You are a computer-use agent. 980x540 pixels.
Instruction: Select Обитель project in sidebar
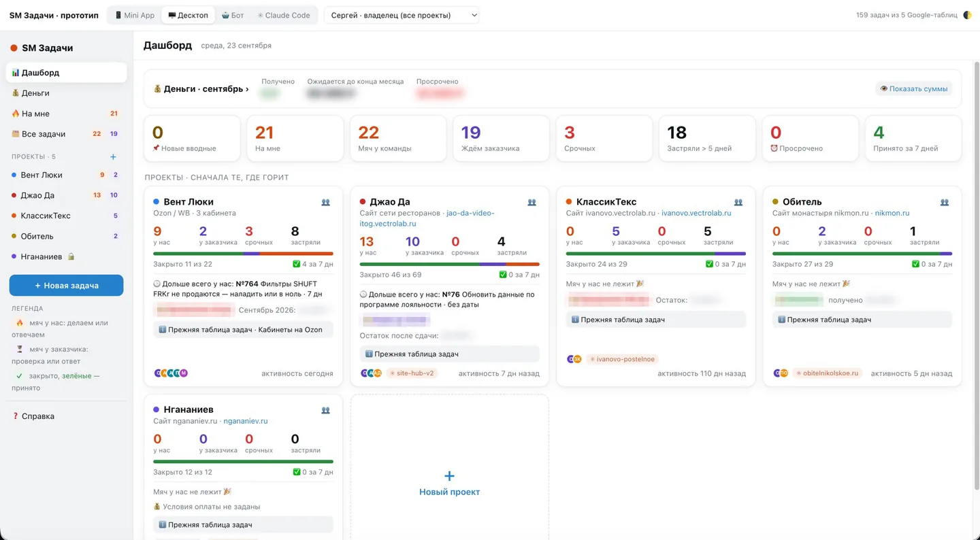pos(66,236)
